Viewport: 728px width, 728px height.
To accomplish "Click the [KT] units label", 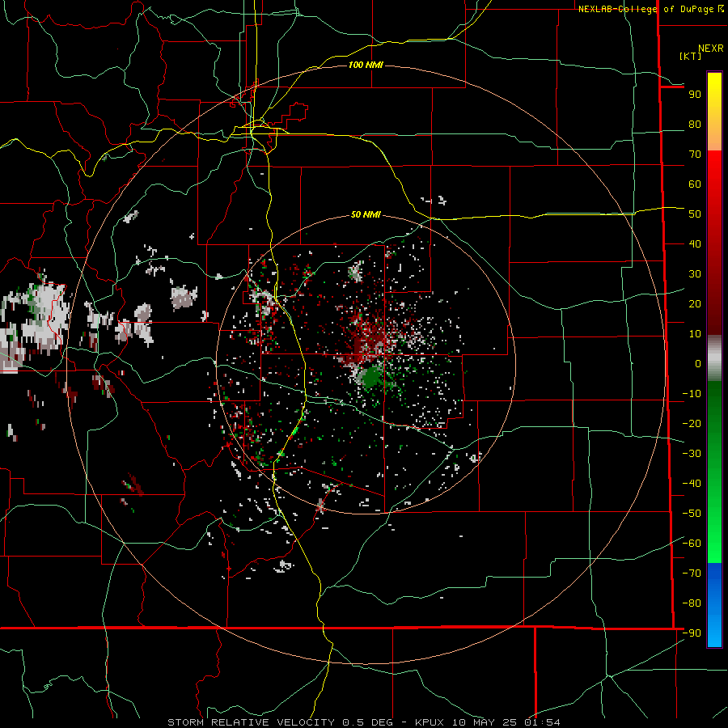I will click(691, 56).
